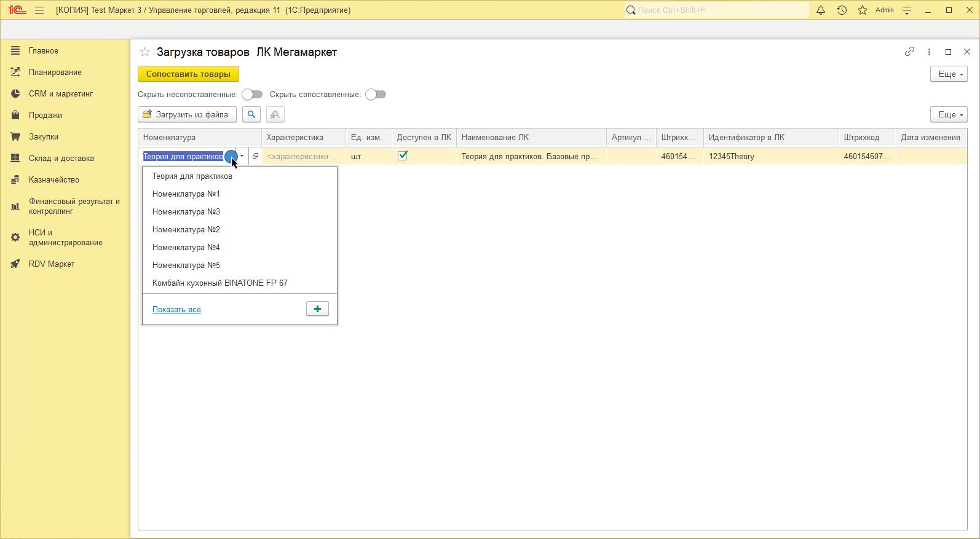Click the 1C logo icon
This screenshot has width=980, height=539.
point(17,10)
